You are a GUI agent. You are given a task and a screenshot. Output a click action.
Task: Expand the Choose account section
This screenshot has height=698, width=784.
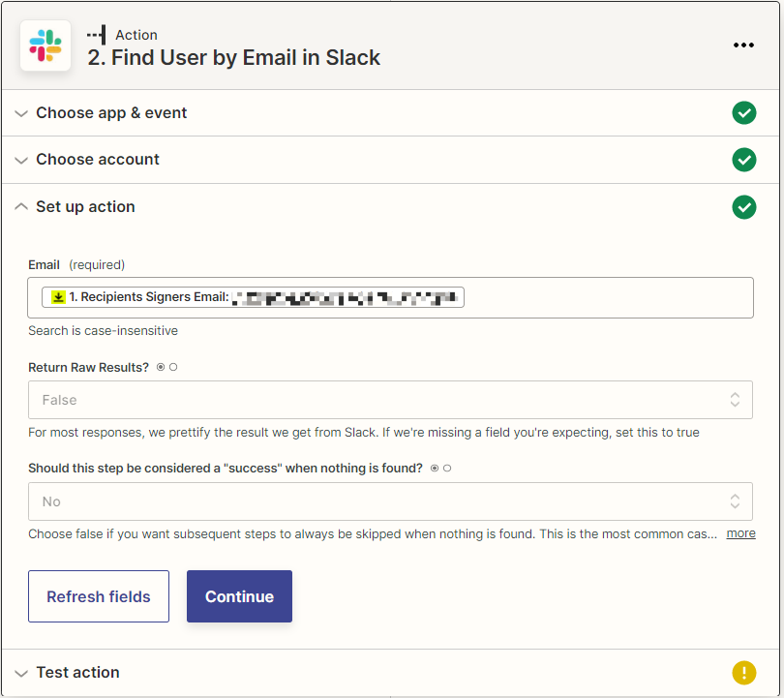pos(21,161)
